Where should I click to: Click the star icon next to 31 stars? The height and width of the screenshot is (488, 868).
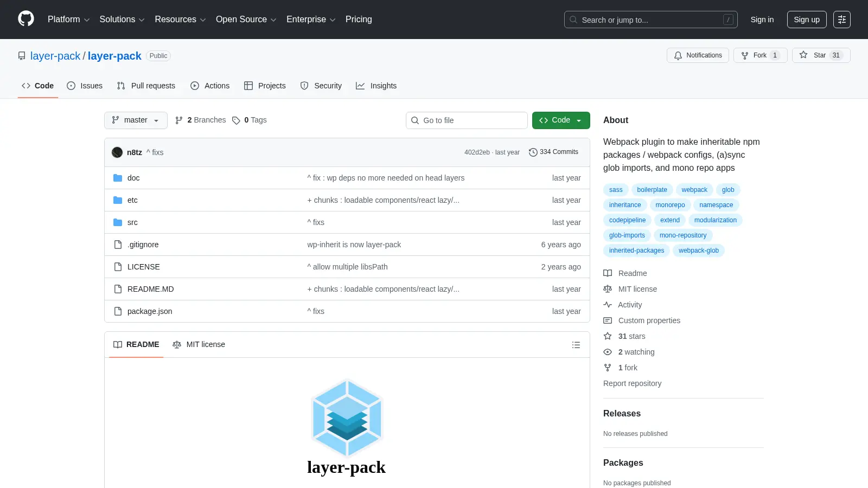click(608, 336)
